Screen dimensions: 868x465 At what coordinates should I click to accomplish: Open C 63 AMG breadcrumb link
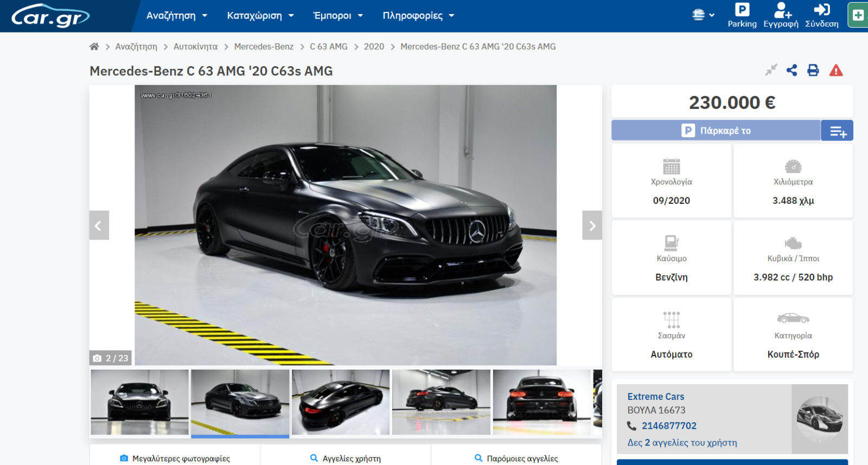329,47
